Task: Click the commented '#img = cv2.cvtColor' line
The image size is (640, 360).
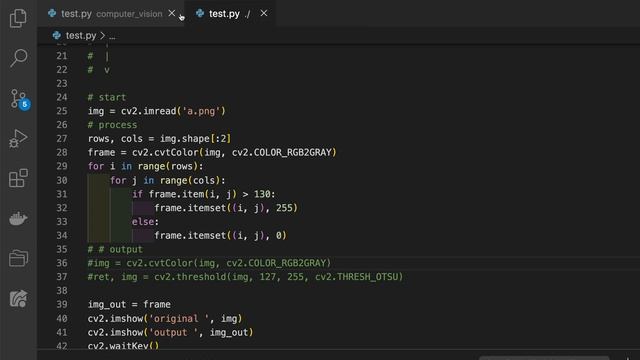Action: pyautogui.click(x=209, y=263)
